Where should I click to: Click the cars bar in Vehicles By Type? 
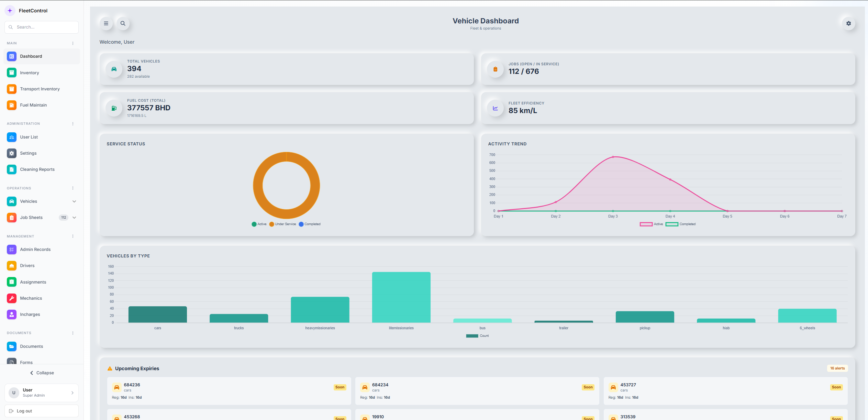(x=158, y=314)
